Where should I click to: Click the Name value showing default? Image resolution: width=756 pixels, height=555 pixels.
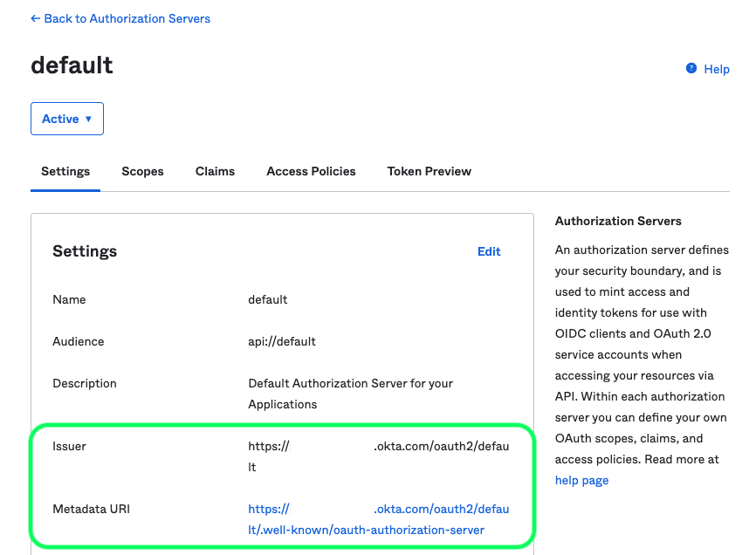[x=267, y=299]
